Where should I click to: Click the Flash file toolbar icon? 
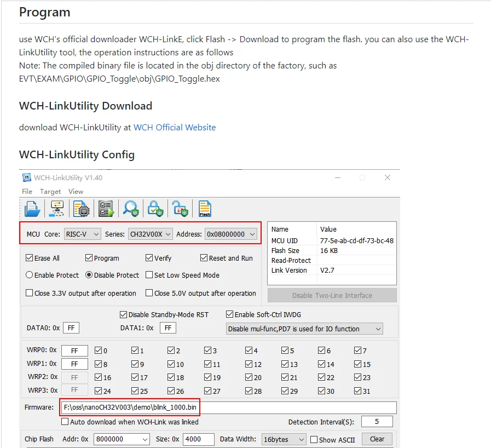205,209
